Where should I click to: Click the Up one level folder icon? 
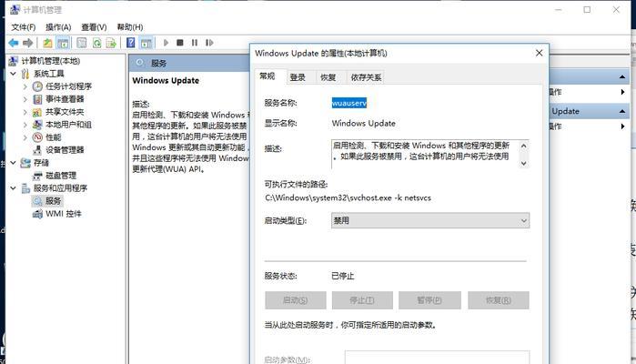point(48,43)
